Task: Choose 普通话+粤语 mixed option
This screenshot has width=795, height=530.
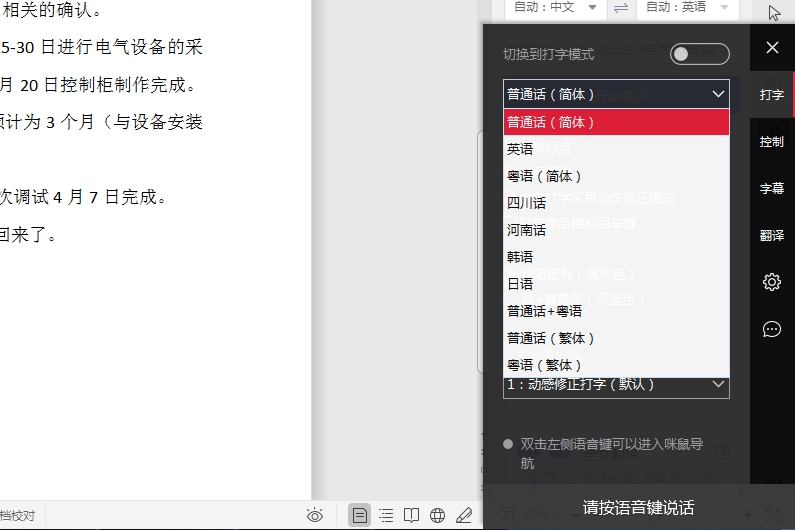Action: 616,311
